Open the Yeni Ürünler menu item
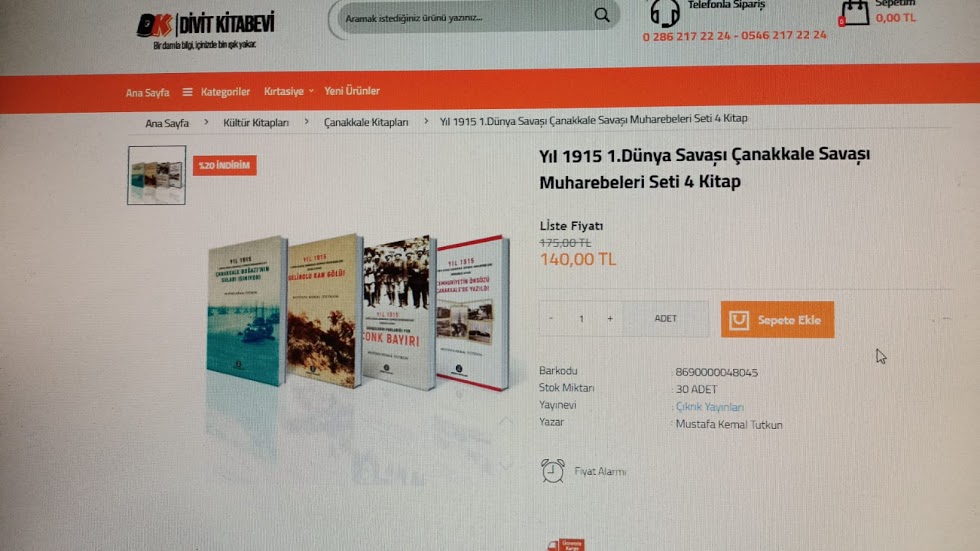The width and height of the screenshot is (980, 551). pyautogui.click(x=352, y=91)
